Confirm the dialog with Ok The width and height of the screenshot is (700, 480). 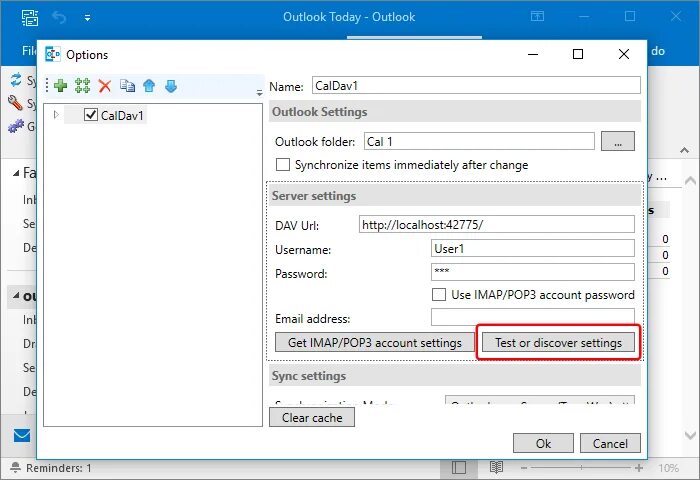click(x=543, y=443)
